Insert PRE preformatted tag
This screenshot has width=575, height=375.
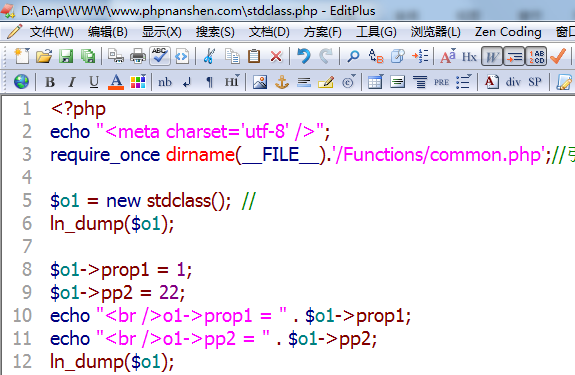pyautogui.click(x=441, y=82)
